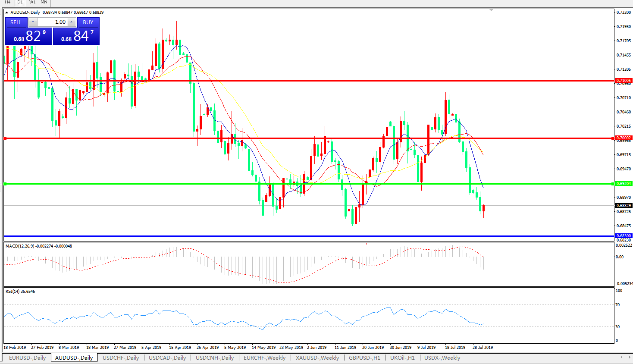Screen dimensions: 633x364
Task: Enable the W1 weekly timeframe
Action: point(32,2)
